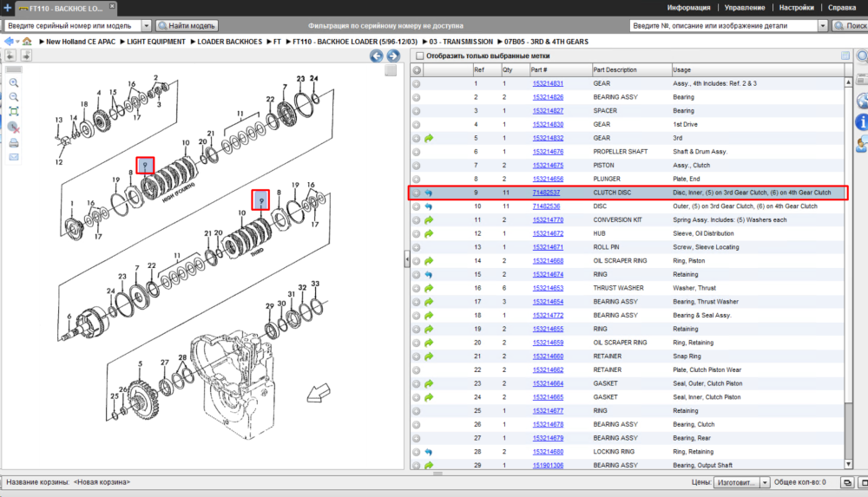Toggle the add circle for PLUNGER ref 8

[x=417, y=180]
